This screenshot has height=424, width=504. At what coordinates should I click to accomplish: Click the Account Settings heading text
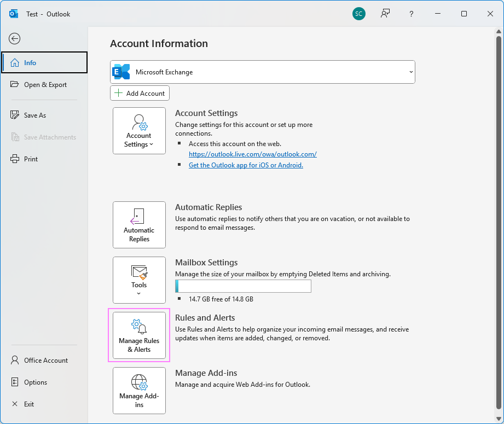pyautogui.click(x=206, y=113)
